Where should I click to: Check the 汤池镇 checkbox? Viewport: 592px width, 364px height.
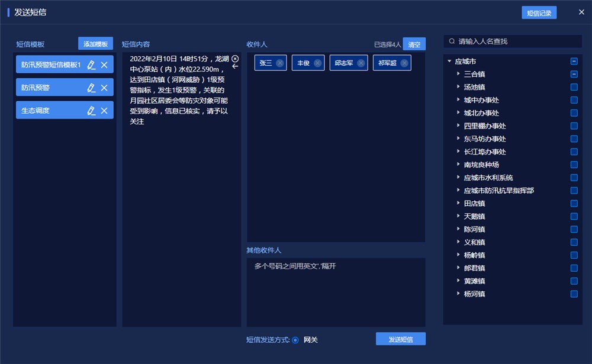click(x=574, y=87)
